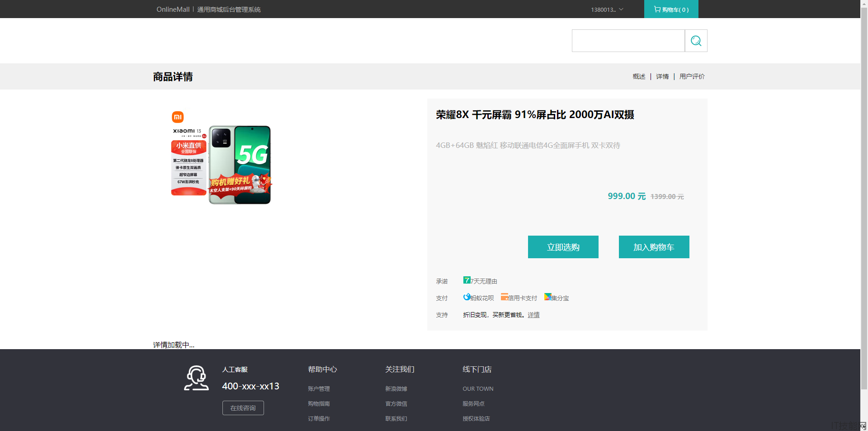
Task: Click the customer service headset icon
Action: (196, 378)
